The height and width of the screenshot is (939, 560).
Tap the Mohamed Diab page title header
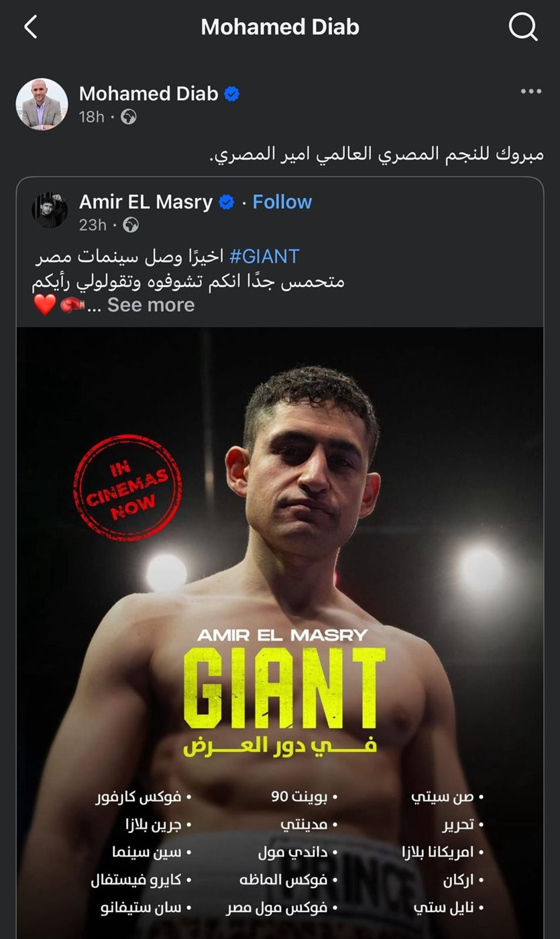click(280, 27)
